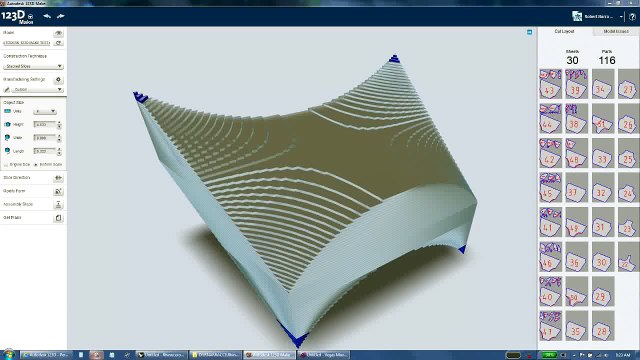Viewport: 640px width, 360px height.
Task: Click the Length cube icon
Action: point(7,151)
